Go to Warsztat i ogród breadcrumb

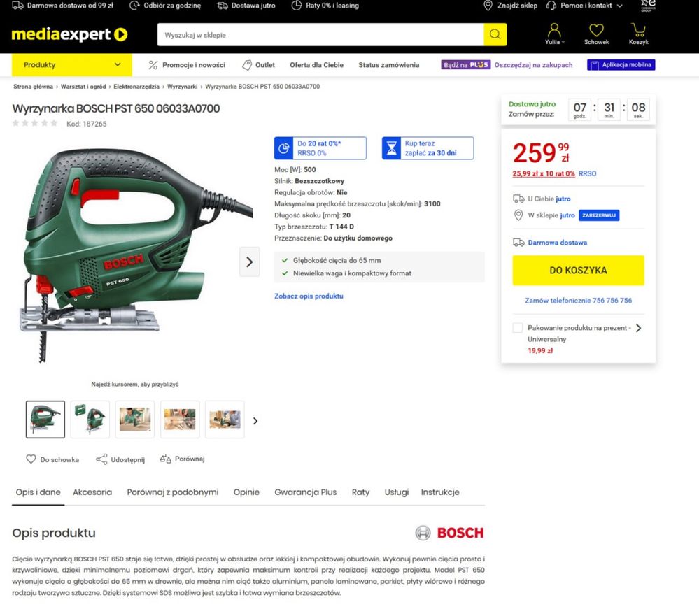pos(83,87)
